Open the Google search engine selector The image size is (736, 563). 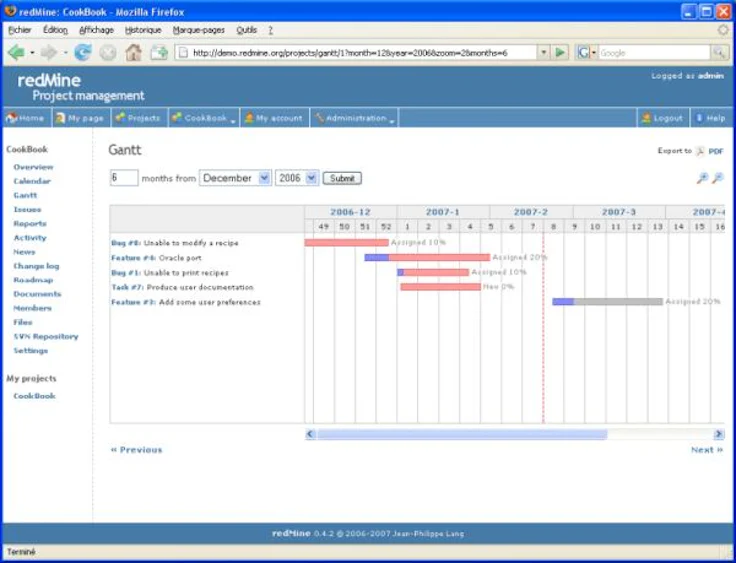click(x=587, y=52)
